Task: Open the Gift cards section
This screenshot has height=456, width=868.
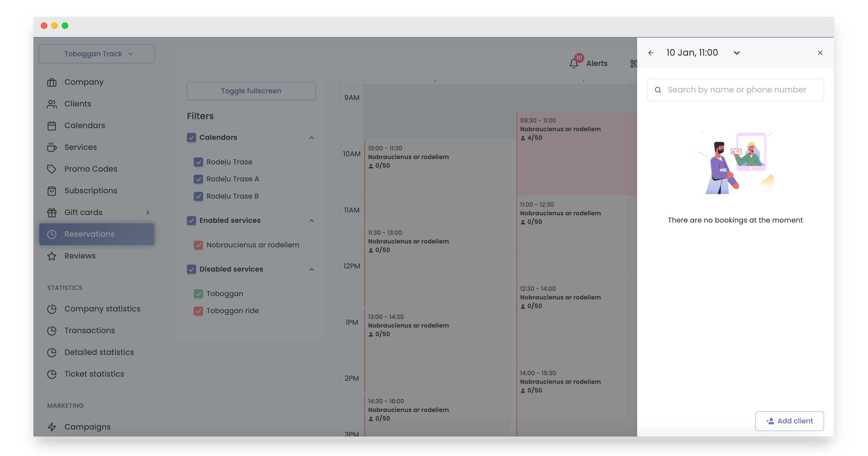Action: 83,212
